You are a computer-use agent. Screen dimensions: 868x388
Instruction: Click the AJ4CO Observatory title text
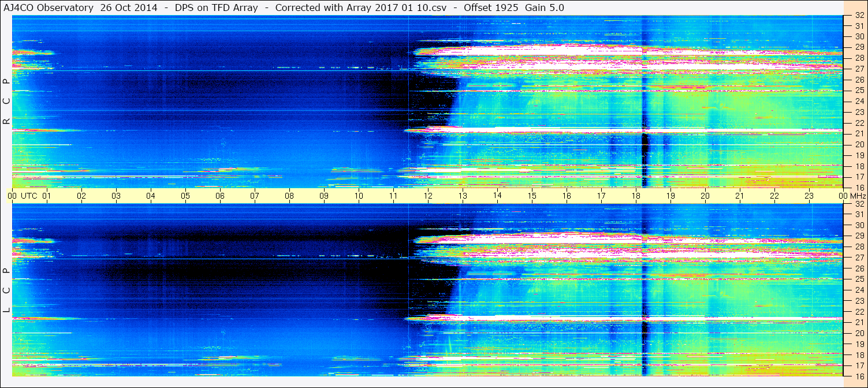click(x=50, y=8)
